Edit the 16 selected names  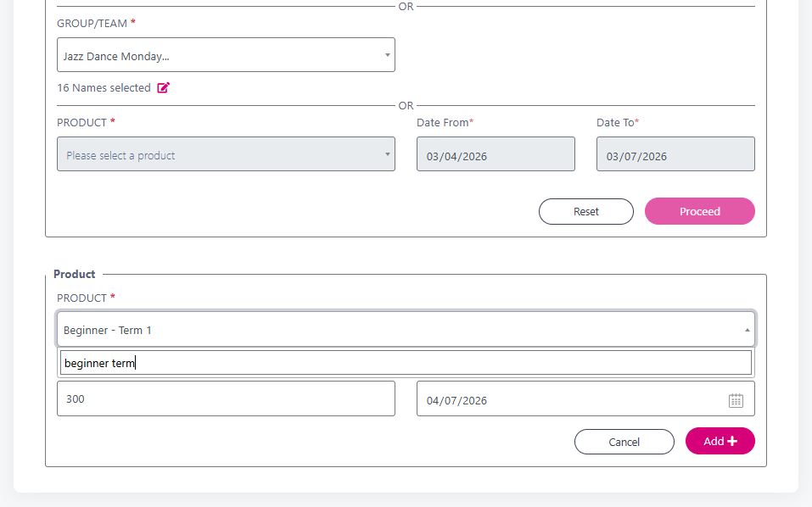tap(163, 87)
